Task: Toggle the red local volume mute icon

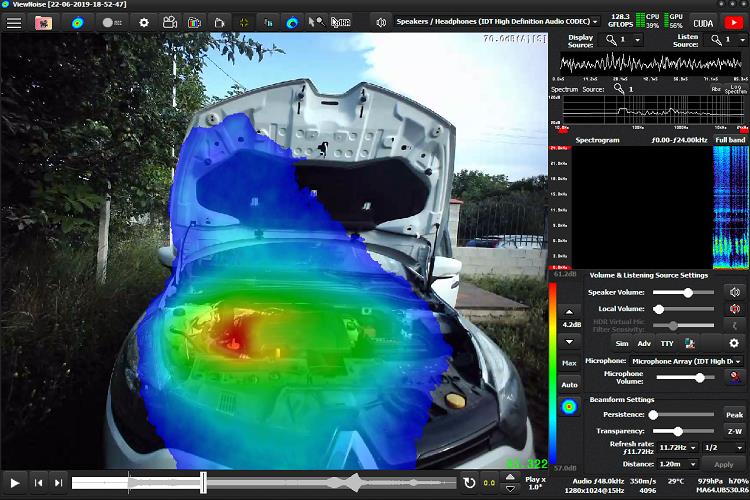Action: pos(735,309)
